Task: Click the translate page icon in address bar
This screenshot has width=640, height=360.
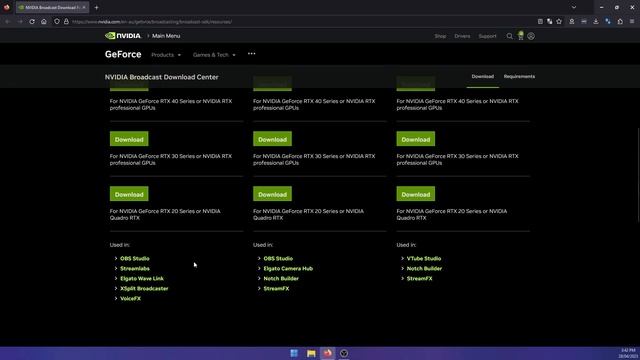Action: point(550,22)
